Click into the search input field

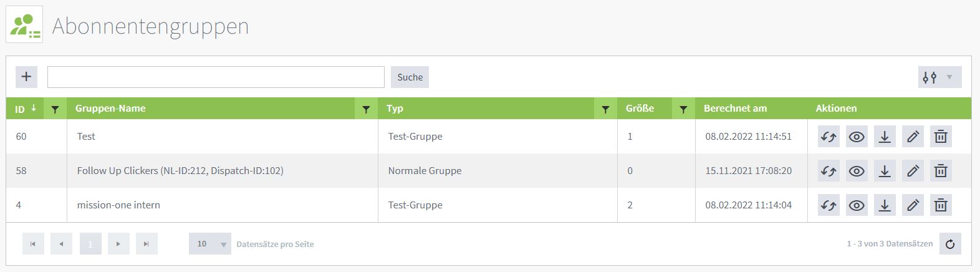point(216,77)
